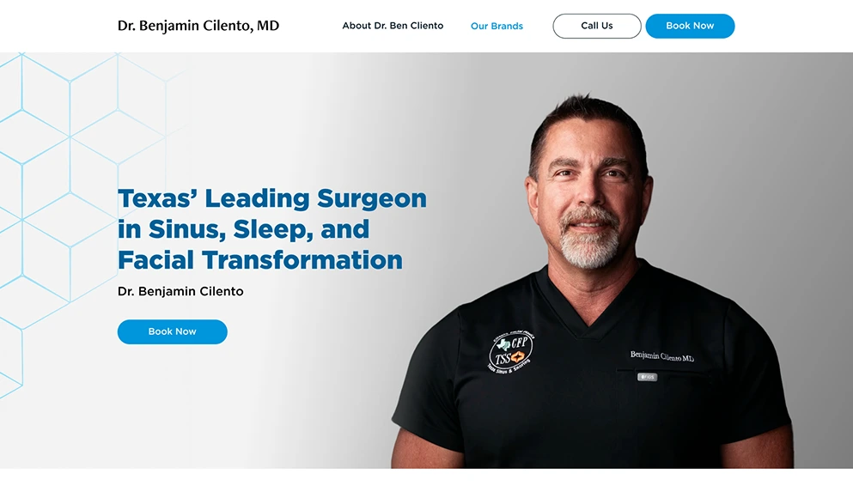
Task: Click the gray FIGS tag on the scrubs
Action: (648, 377)
